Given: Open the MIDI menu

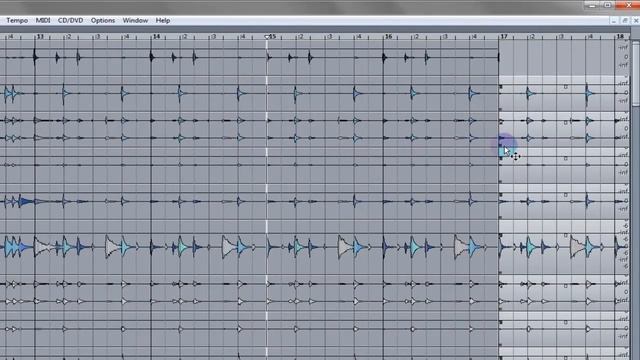Looking at the screenshot, I should 43,20.
